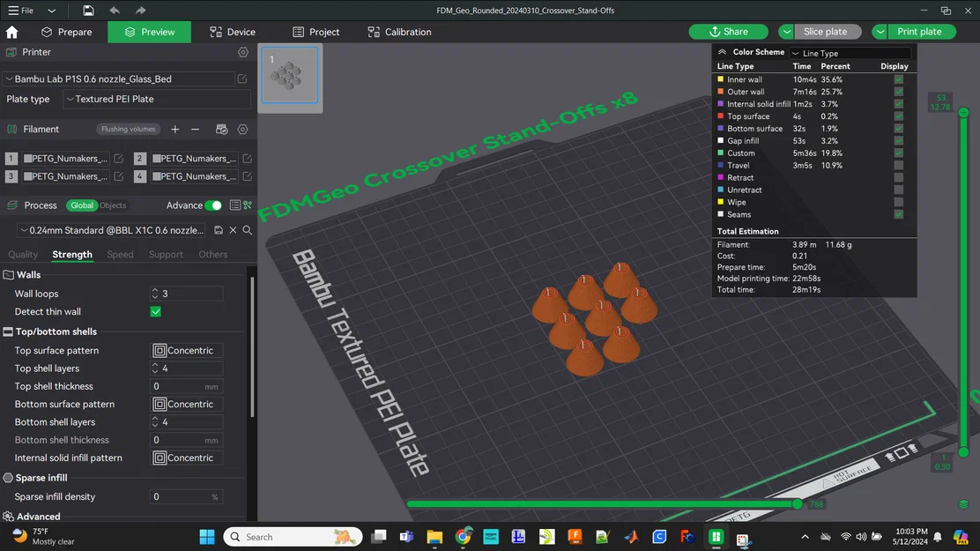Enable Wipe display checkbox
Viewport: 980px width, 551px height.
(898, 202)
